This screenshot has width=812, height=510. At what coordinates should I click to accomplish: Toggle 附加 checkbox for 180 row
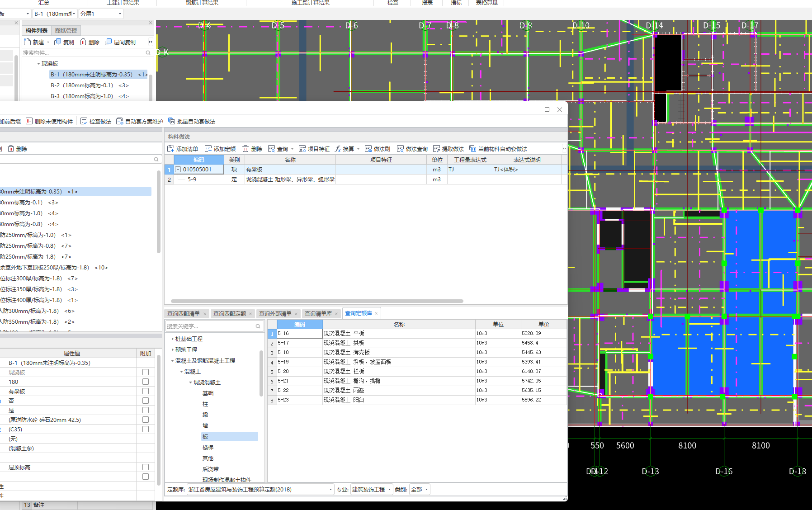point(146,382)
